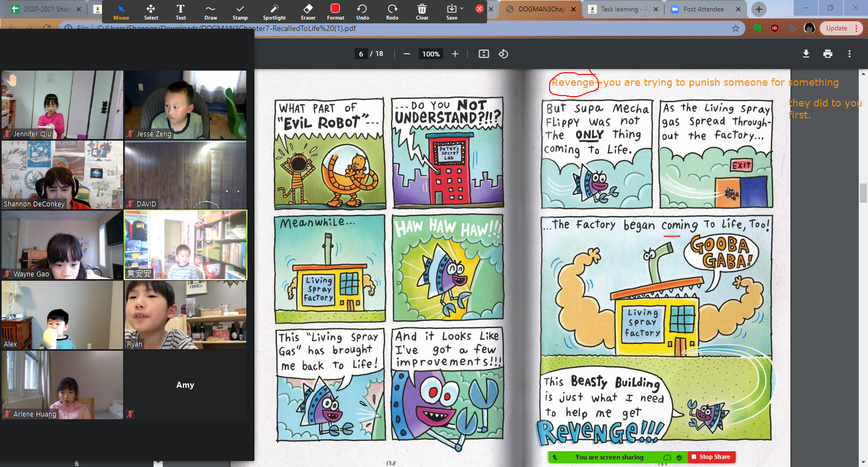Select 黄安安's highlighted video thumbnail
This screenshot has height=467, width=868.
186,245
